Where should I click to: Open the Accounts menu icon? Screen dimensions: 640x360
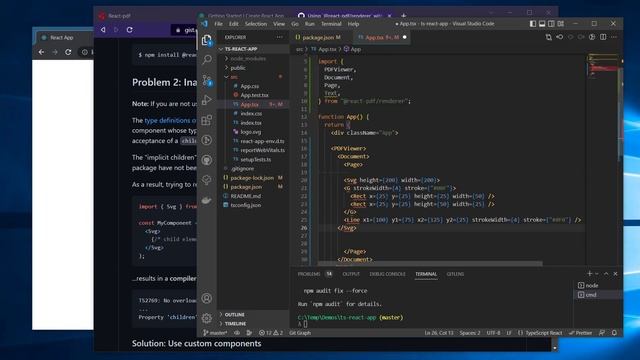[207, 298]
